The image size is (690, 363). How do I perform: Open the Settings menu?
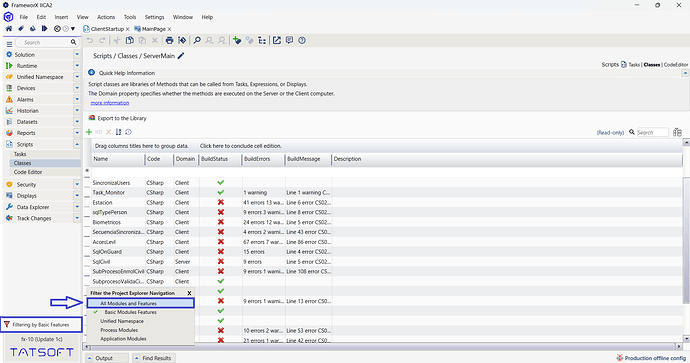[154, 17]
